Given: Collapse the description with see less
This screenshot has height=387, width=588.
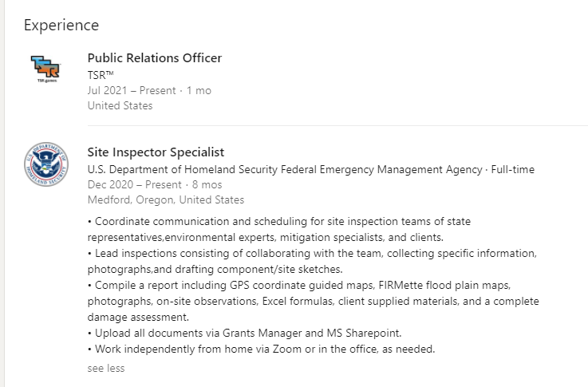Looking at the screenshot, I should (x=106, y=369).
